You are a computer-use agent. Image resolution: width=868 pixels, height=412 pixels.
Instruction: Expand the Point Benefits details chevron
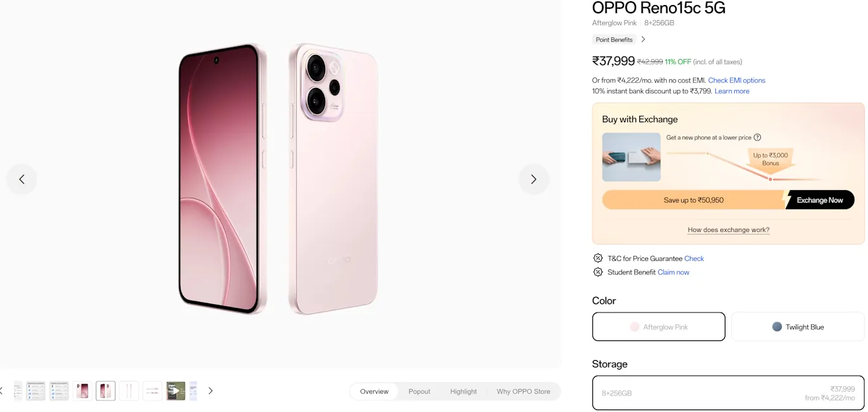pos(642,39)
